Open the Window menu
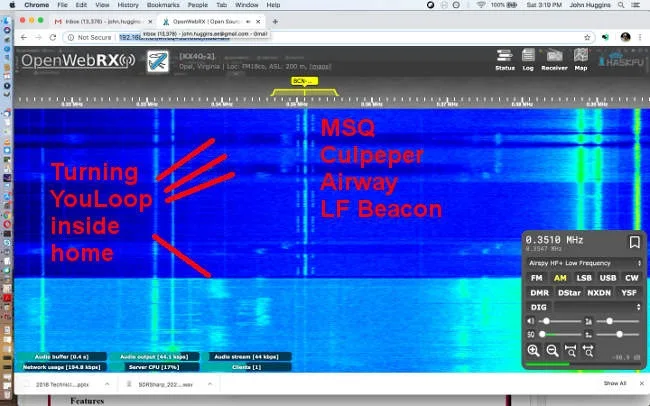The image size is (650, 406). [x=247, y=5]
